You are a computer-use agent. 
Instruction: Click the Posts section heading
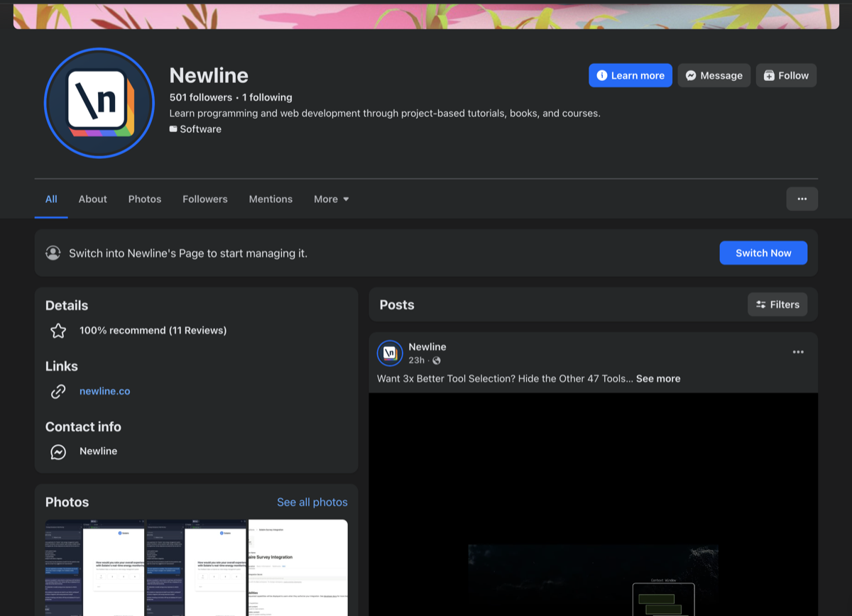click(x=397, y=304)
